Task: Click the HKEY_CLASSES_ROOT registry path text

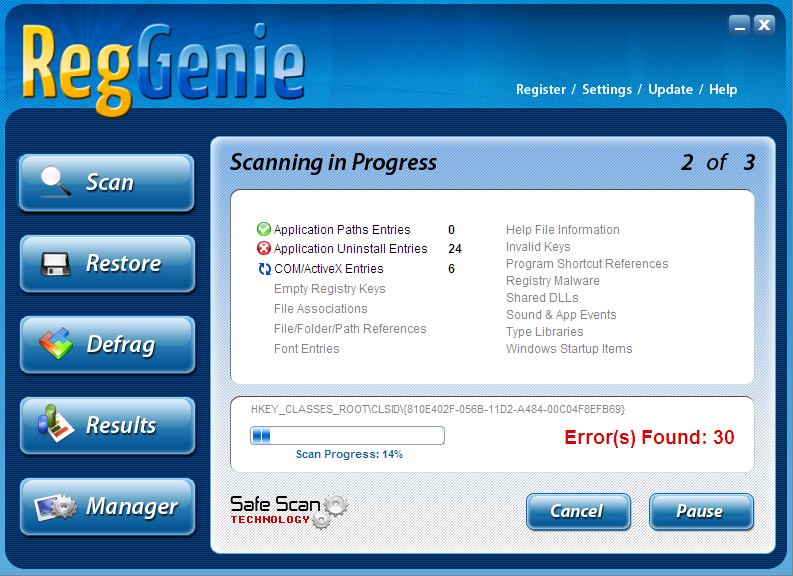Action: pos(438,409)
